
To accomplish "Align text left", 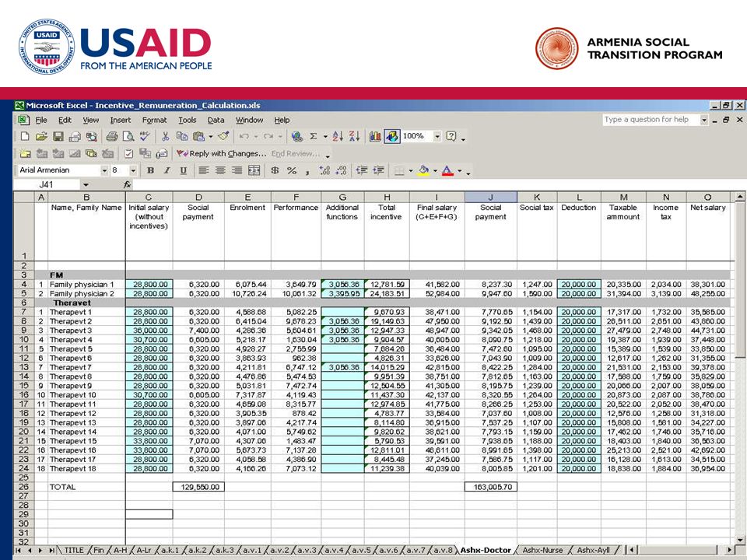I will [203, 170].
